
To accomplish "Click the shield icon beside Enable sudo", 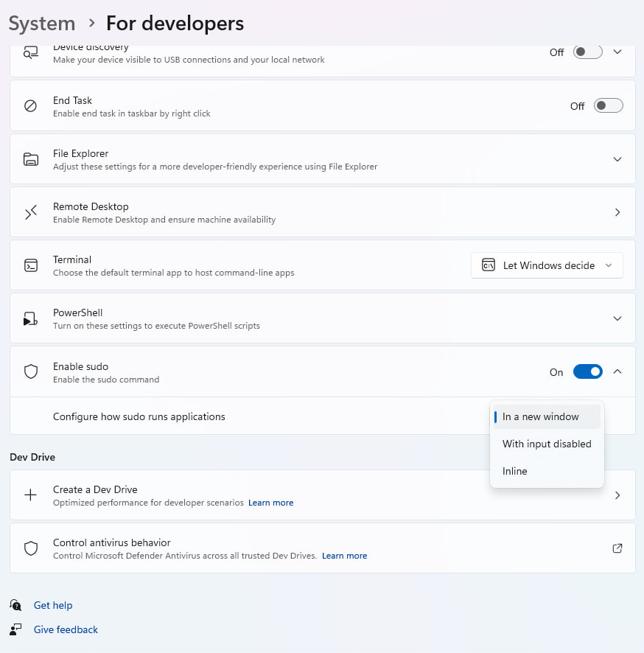I will 30,371.
